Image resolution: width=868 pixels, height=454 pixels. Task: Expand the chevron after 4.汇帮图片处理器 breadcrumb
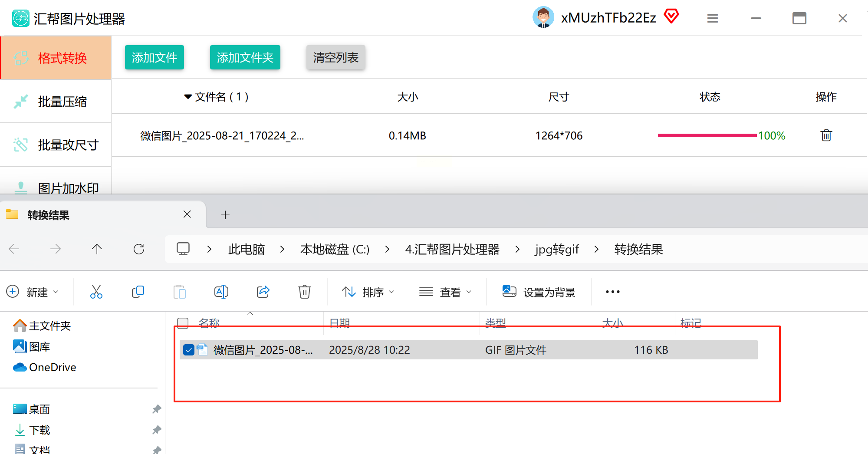click(x=517, y=249)
